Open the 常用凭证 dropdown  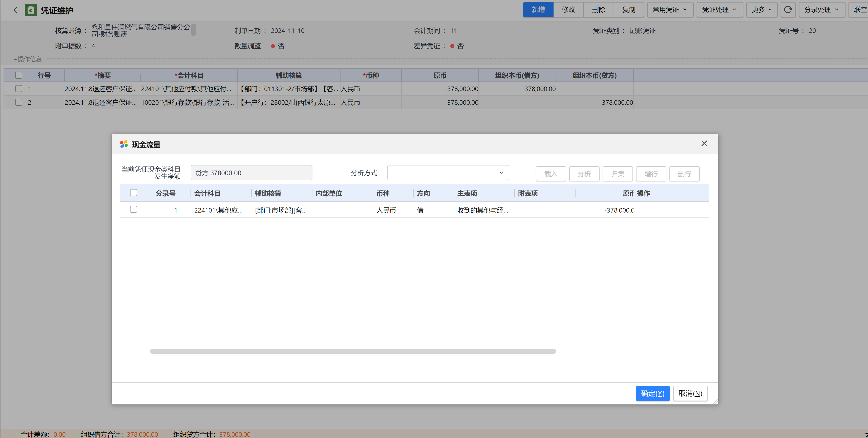(x=670, y=10)
